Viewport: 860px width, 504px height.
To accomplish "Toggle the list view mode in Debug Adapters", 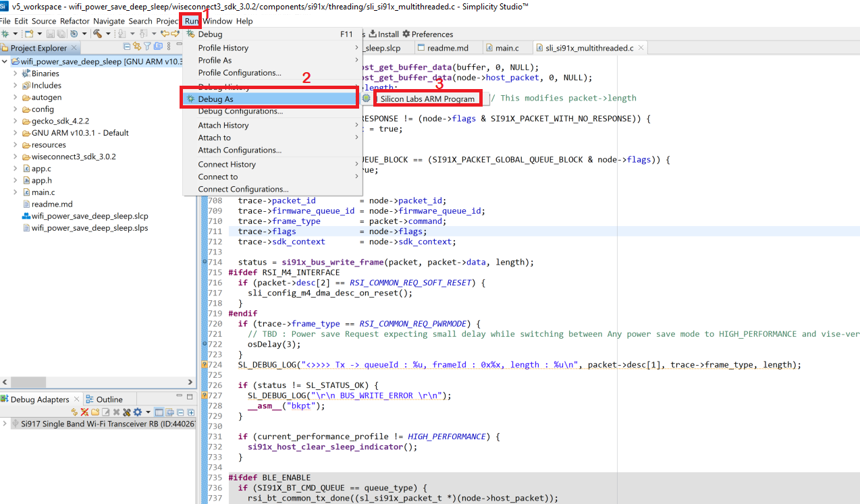I will pyautogui.click(x=159, y=412).
